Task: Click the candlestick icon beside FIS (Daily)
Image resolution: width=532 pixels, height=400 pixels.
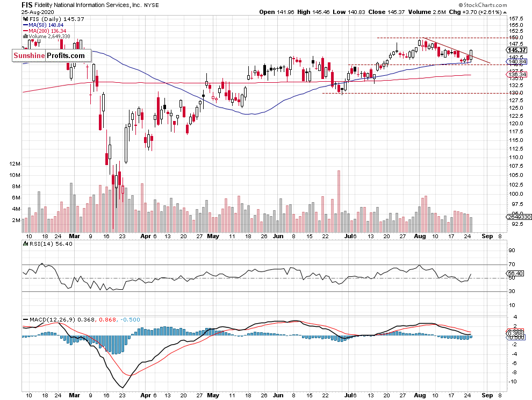Action: 26,19
